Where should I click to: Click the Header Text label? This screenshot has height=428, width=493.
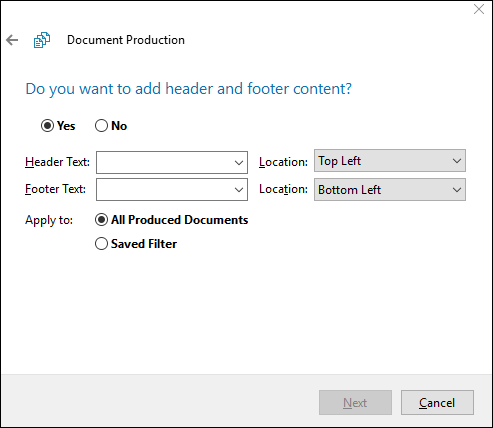pyautogui.click(x=57, y=162)
